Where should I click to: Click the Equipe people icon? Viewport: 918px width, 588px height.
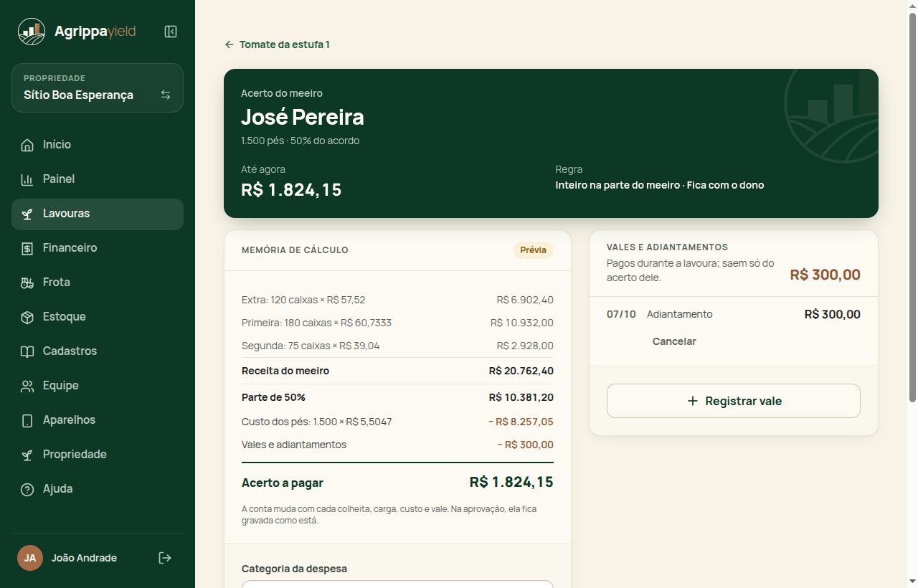click(27, 386)
